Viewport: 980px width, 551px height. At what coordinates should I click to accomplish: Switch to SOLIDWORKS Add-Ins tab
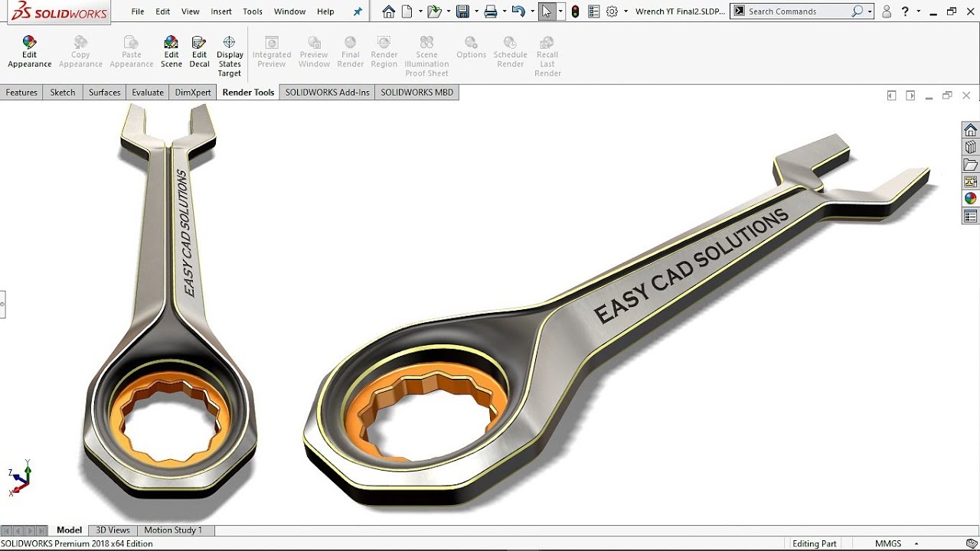click(328, 93)
